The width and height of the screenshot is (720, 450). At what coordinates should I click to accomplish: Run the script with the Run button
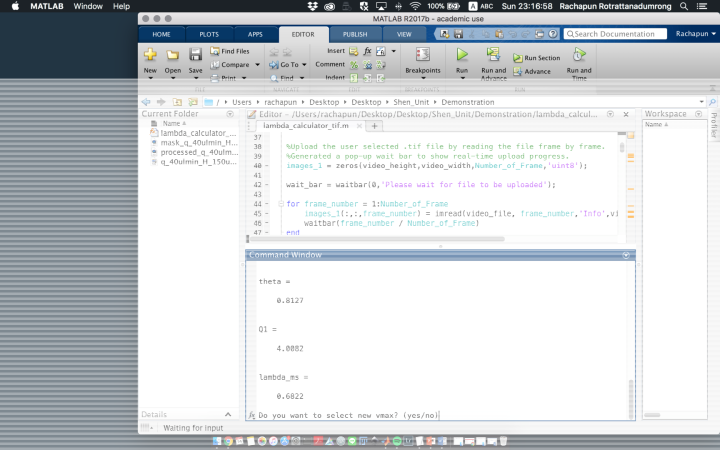(462, 55)
